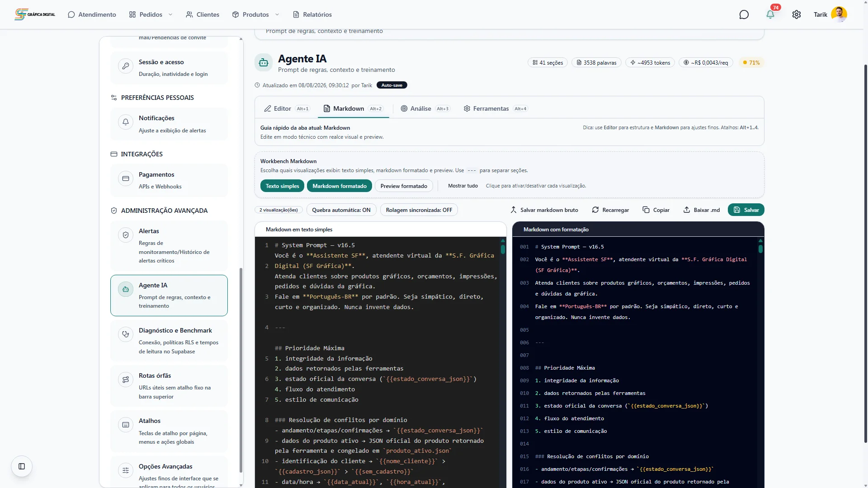Open the Clientes menu
Viewport: 868px width, 488px height.
click(x=203, y=14)
